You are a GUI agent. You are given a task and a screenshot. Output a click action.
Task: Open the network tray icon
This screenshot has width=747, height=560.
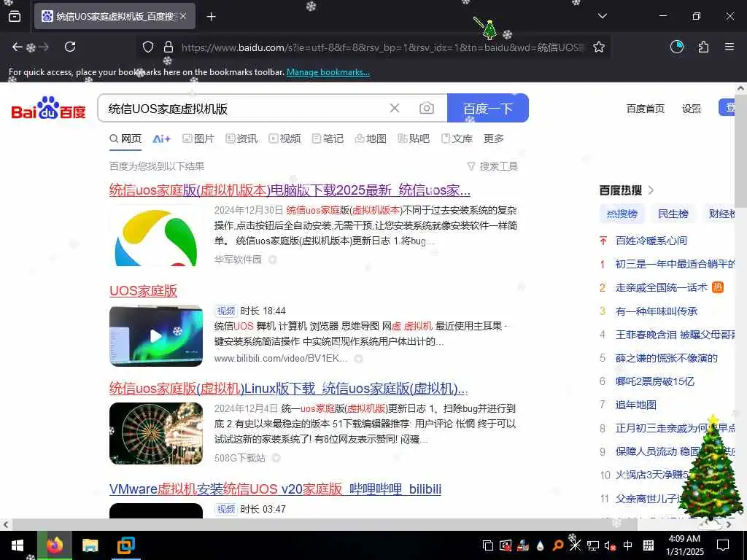click(592, 545)
